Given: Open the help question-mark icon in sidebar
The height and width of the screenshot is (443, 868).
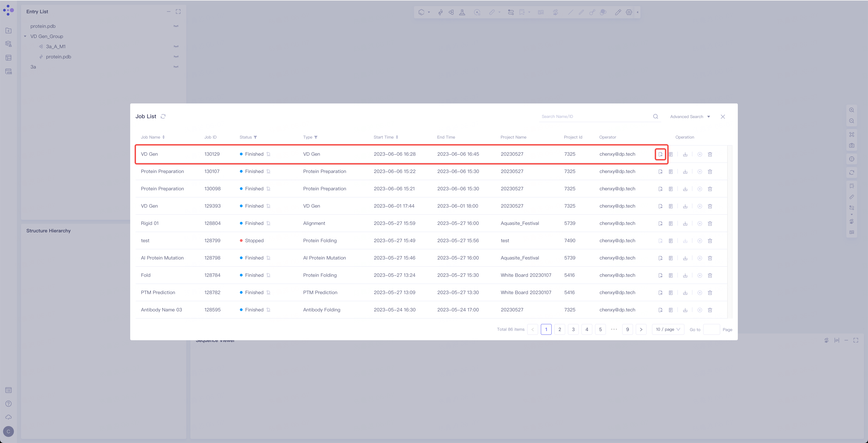Looking at the screenshot, I should pyautogui.click(x=9, y=403).
